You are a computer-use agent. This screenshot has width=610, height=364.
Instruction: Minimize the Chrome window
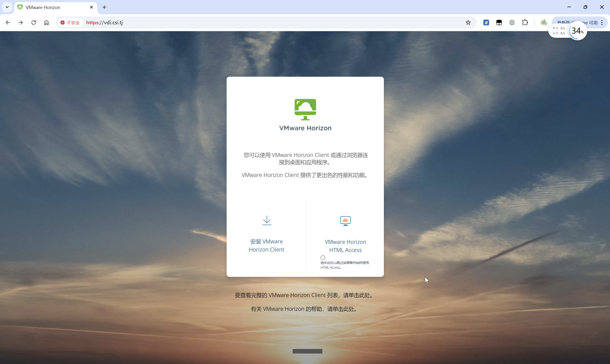[569, 7]
